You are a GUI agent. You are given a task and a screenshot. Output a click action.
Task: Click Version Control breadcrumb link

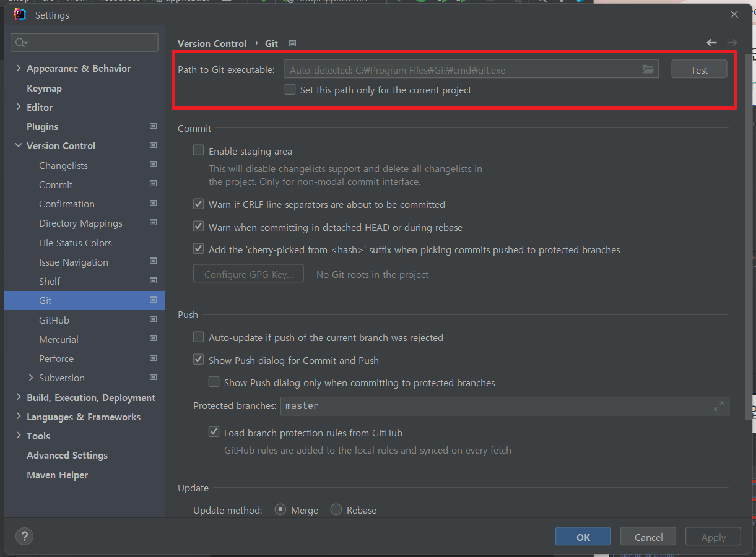[212, 43]
